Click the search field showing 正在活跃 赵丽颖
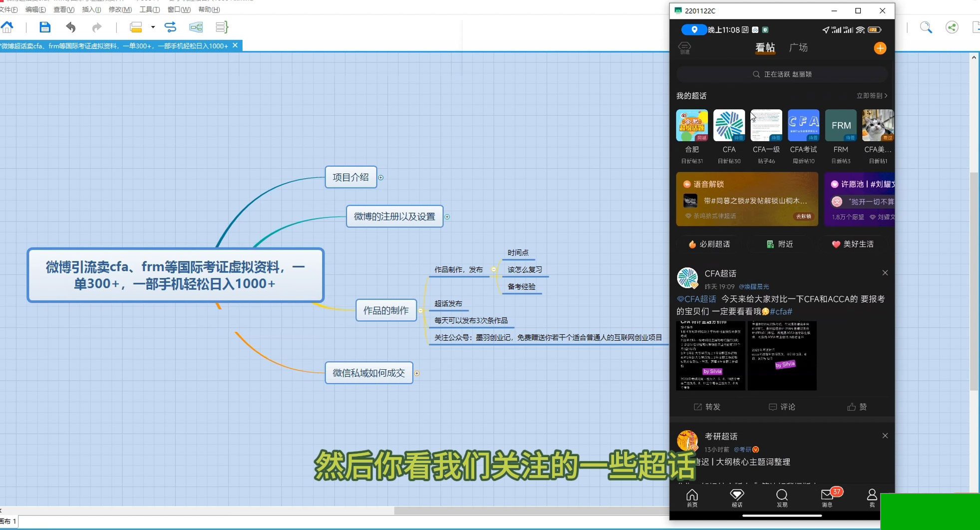 point(782,74)
